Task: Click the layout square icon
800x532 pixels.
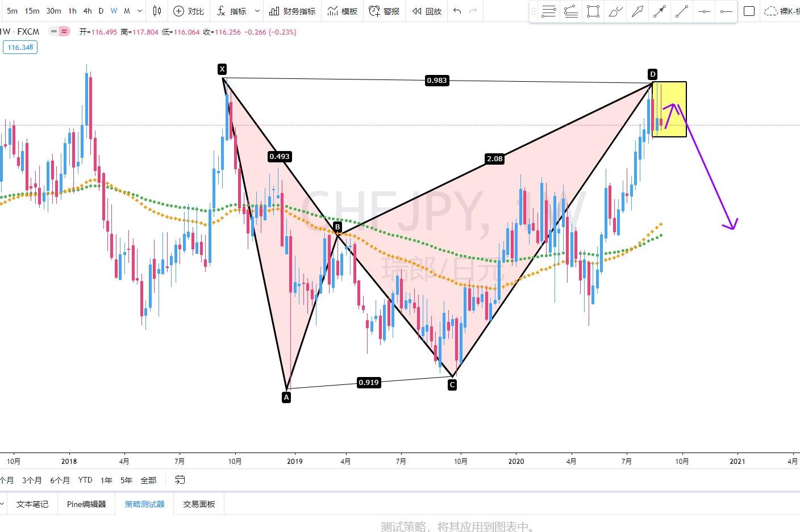Action: click(x=749, y=11)
